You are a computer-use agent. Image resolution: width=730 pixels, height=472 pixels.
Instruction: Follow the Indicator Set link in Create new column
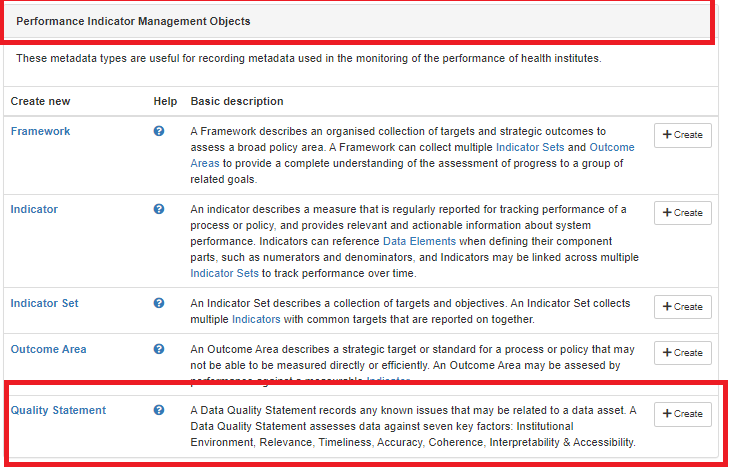tap(44, 303)
